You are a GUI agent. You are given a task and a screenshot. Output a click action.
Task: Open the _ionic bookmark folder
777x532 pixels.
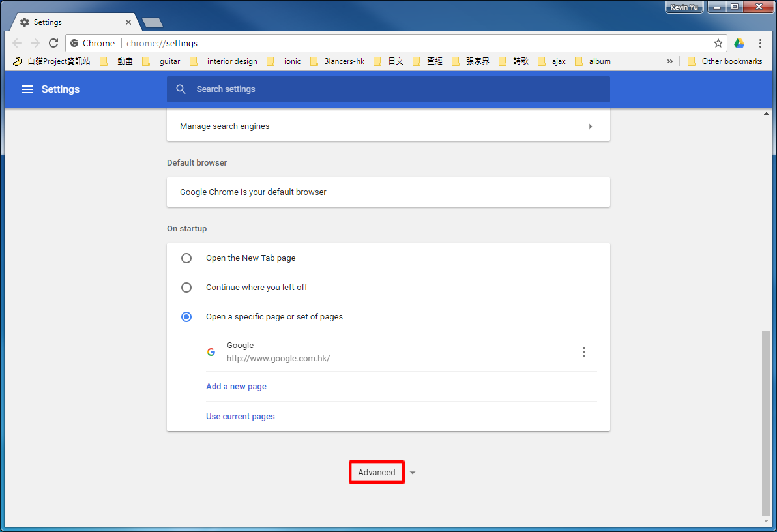284,61
